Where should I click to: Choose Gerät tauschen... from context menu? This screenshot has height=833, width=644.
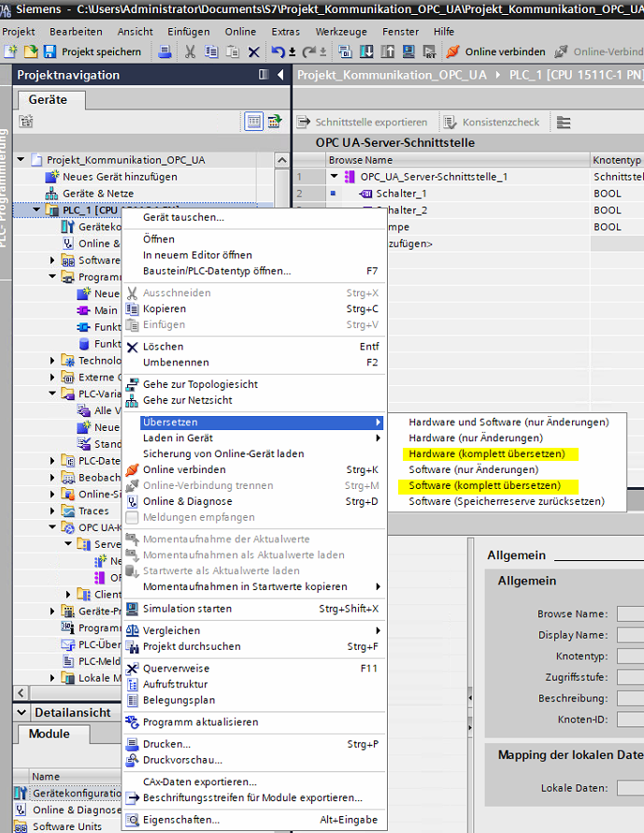point(184,217)
